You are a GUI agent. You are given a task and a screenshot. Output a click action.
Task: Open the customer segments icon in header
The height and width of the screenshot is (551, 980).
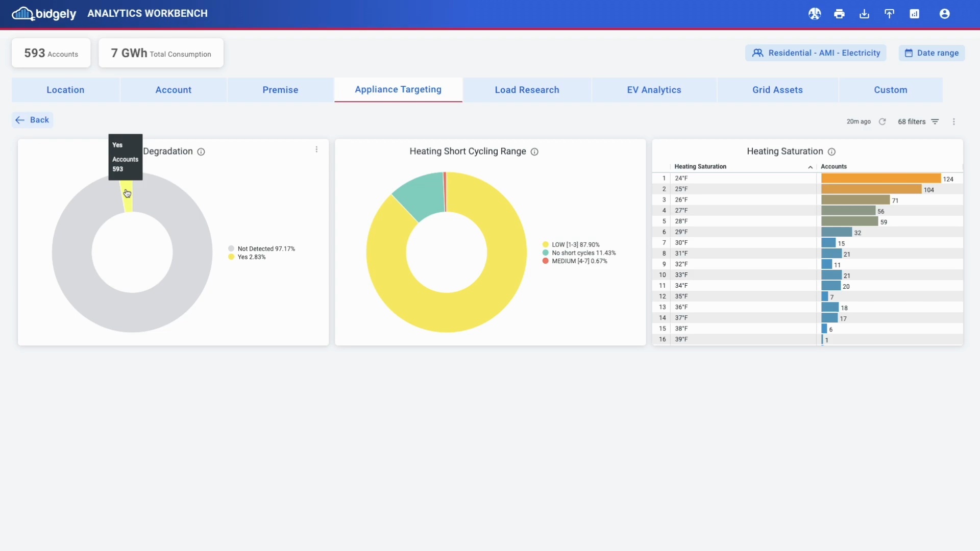(814, 14)
